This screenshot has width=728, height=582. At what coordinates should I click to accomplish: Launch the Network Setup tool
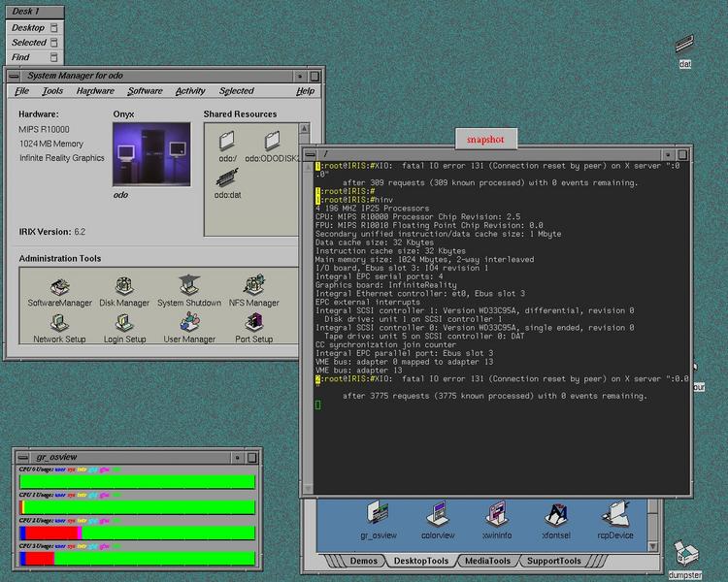(59, 329)
